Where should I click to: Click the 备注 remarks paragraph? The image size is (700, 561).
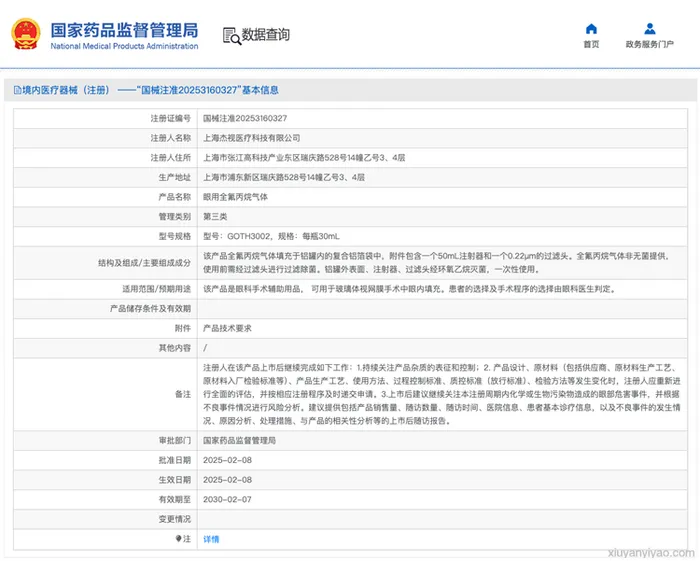click(442, 394)
